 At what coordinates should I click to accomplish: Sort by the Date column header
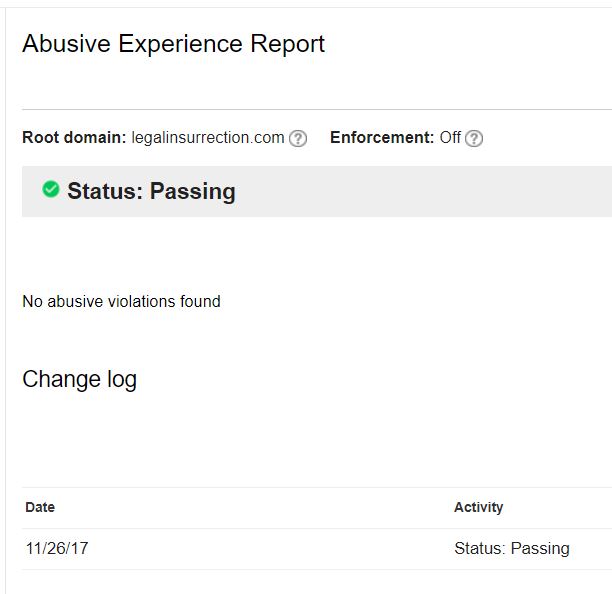[x=40, y=507]
